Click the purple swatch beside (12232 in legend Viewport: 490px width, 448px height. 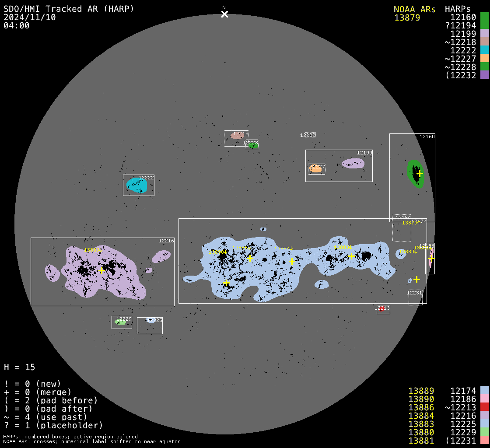(484, 75)
